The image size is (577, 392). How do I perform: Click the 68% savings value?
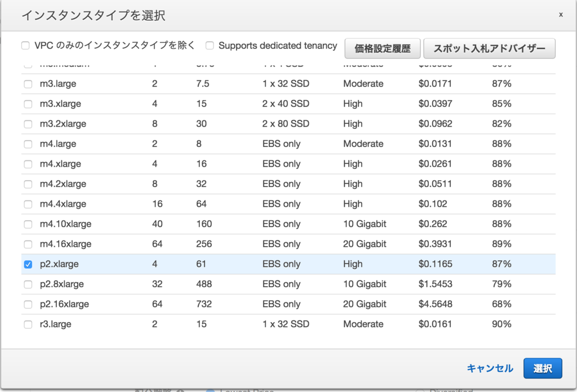tap(501, 304)
